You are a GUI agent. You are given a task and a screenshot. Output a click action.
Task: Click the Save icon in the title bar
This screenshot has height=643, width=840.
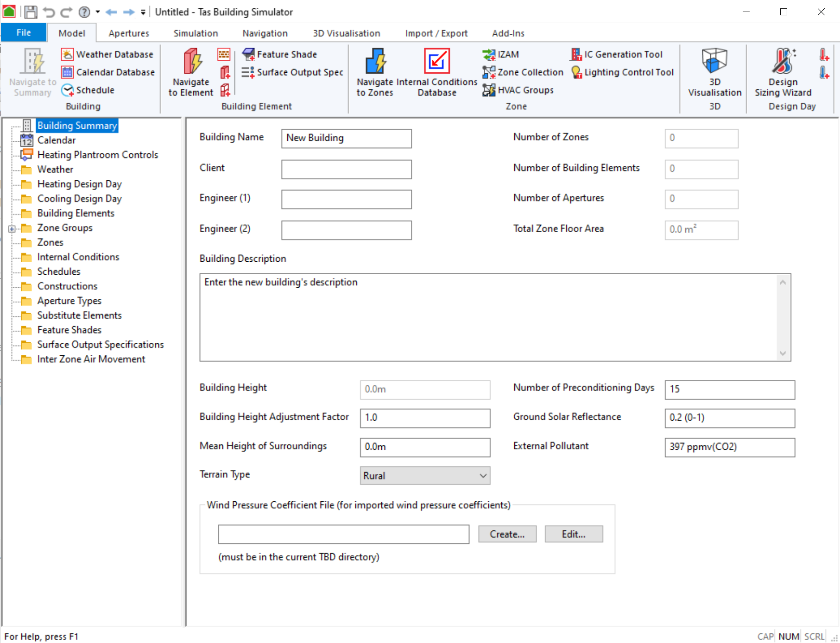click(31, 12)
